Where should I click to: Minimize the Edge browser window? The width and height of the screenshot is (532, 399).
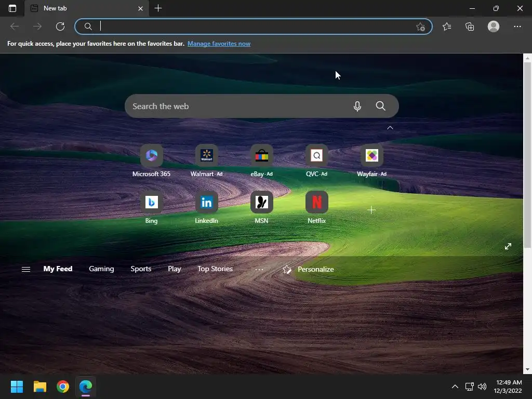pos(472,8)
